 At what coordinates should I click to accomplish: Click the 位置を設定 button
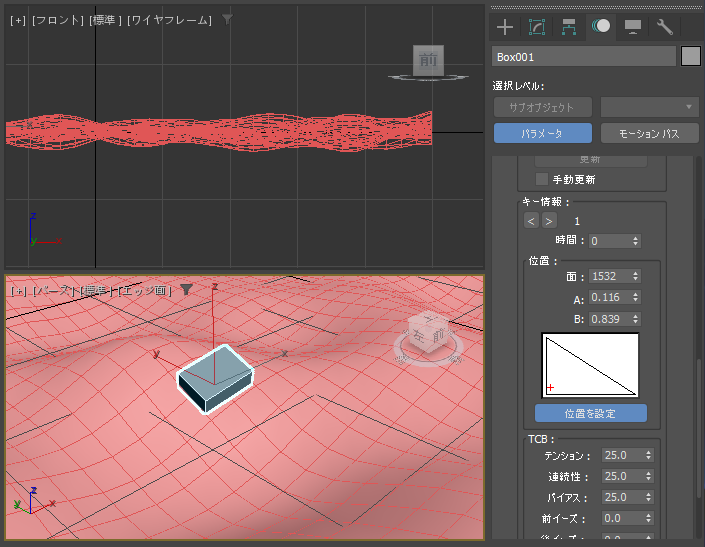click(x=590, y=413)
